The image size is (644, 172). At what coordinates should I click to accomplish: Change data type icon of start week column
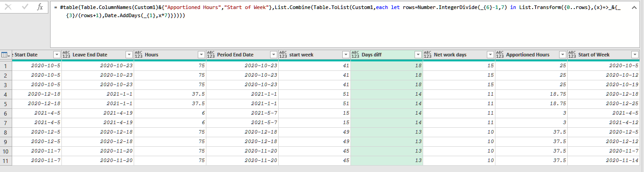[x=283, y=55]
